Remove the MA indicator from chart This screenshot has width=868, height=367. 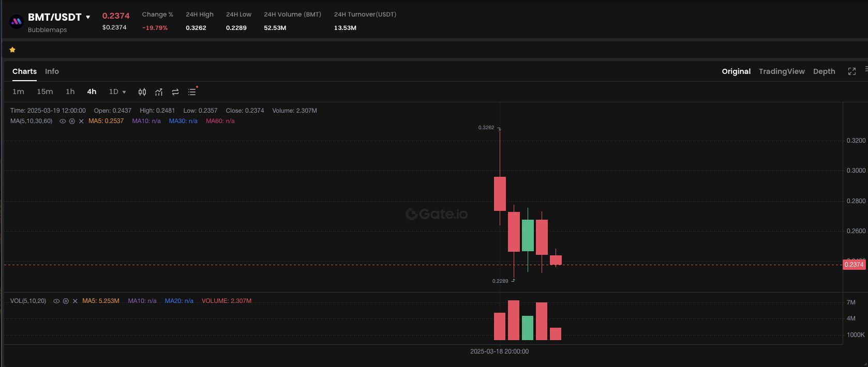[x=81, y=121]
